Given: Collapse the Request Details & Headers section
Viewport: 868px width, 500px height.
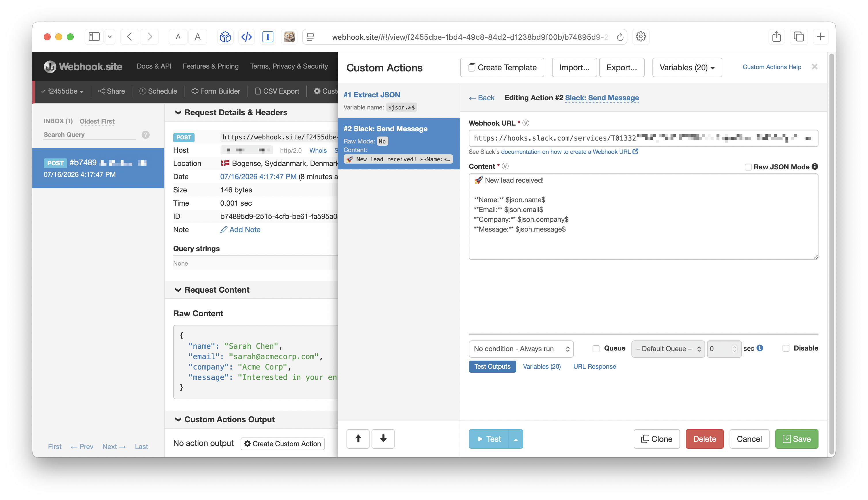Looking at the screenshot, I should 178,112.
